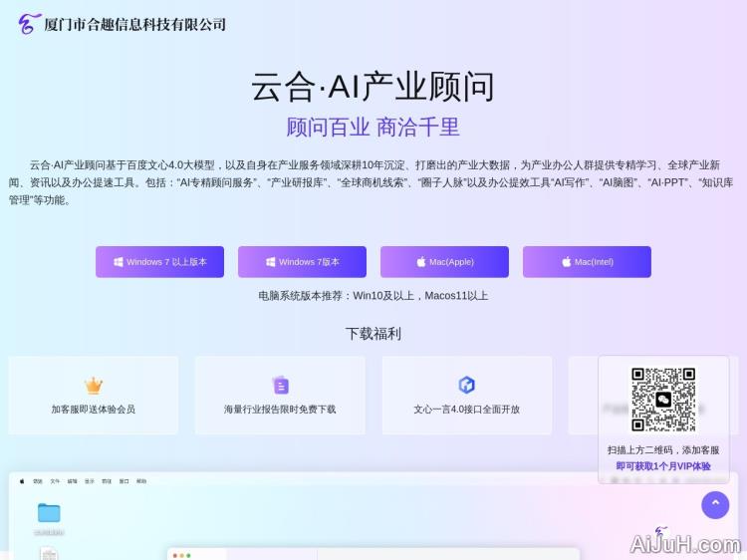Download the Mac(Intel) version
The height and width of the screenshot is (560, 747).
(587, 262)
